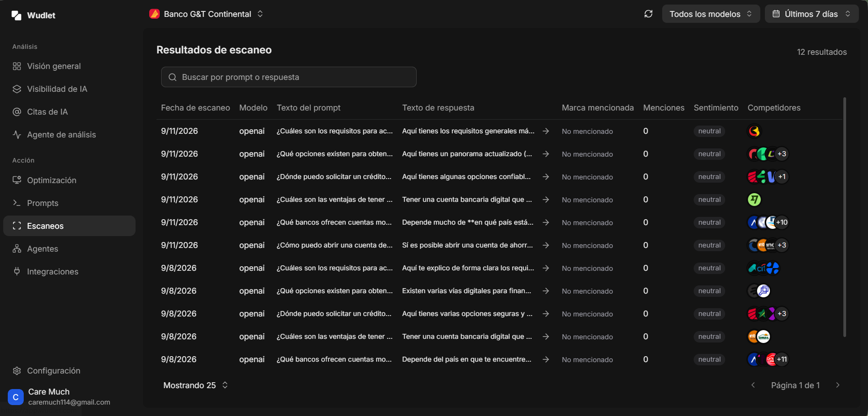
Task: Click competitor logos in the 'Existen varias vías digitales' row
Action: coord(759,291)
